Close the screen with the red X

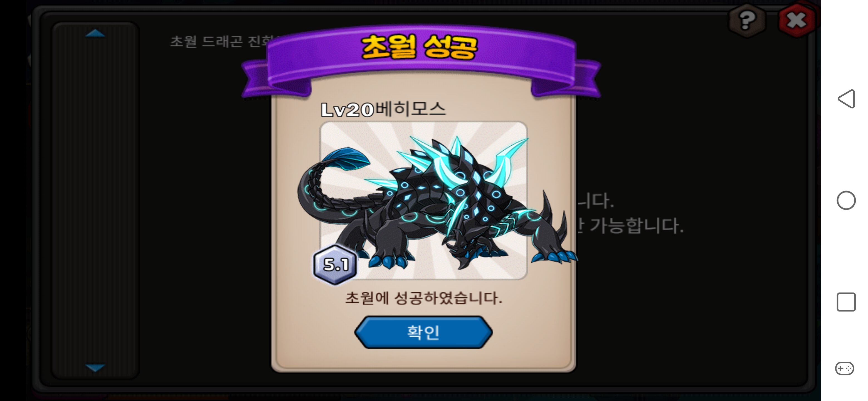pos(797,21)
